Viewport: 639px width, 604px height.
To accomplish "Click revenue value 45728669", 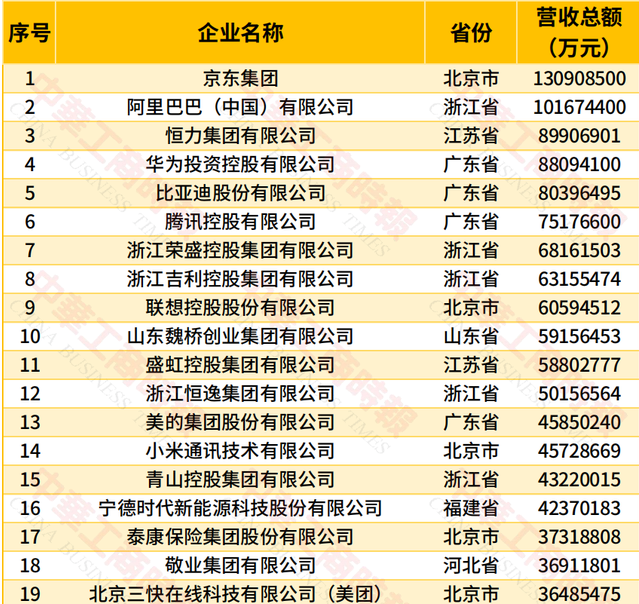I will (x=580, y=451).
